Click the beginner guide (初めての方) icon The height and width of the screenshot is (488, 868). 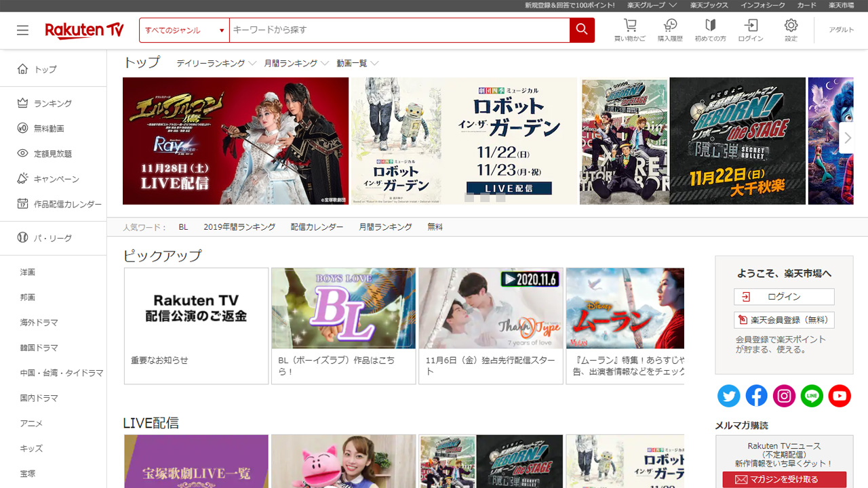click(x=710, y=30)
